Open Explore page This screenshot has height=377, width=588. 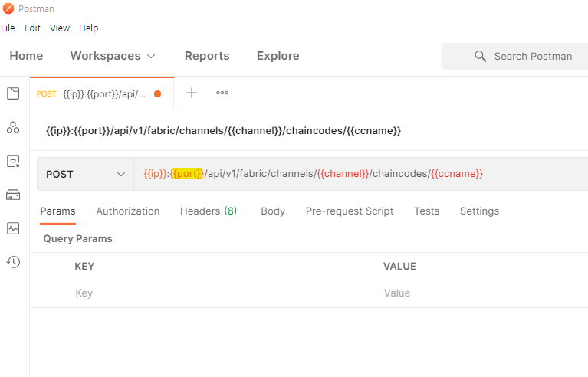tap(278, 56)
